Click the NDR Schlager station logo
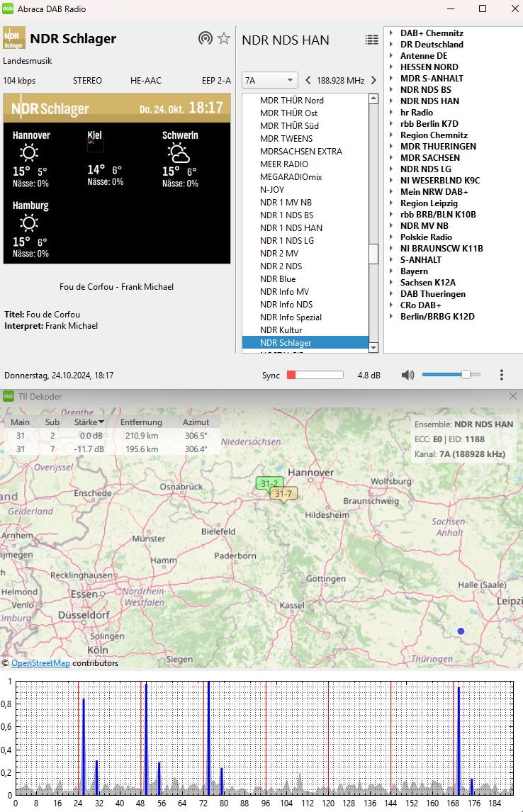The width and height of the screenshot is (523, 812). 14,38
